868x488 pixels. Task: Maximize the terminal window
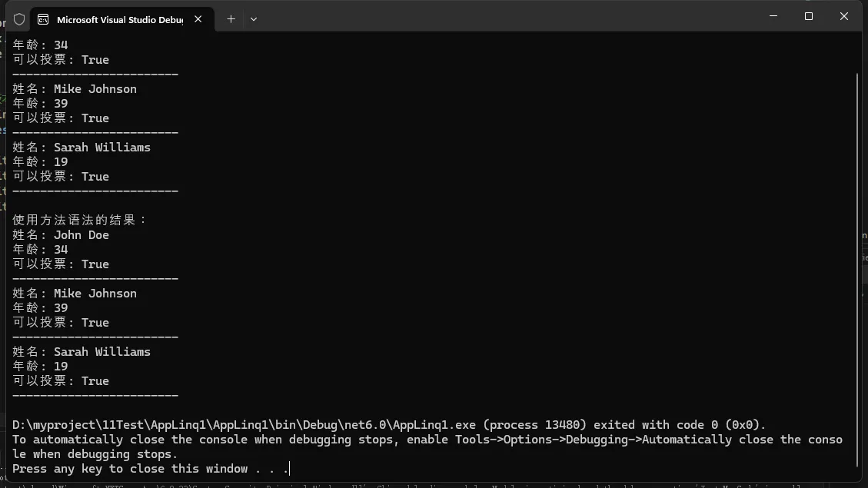coord(808,16)
